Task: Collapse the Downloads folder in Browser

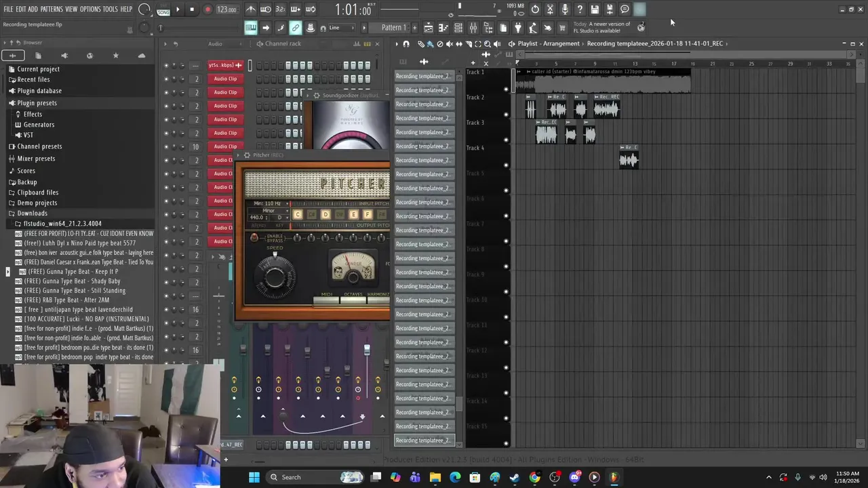Action: coord(32,213)
